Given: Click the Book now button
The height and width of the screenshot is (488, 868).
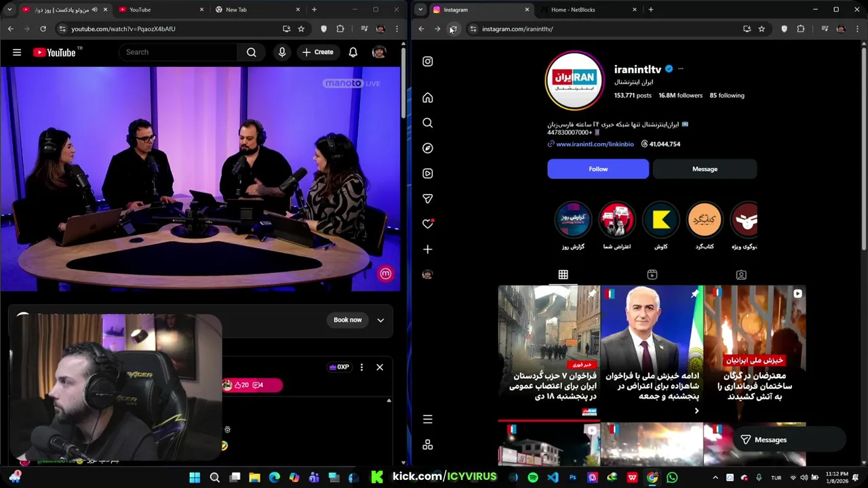Looking at the screenshot, I should [348, 320].
